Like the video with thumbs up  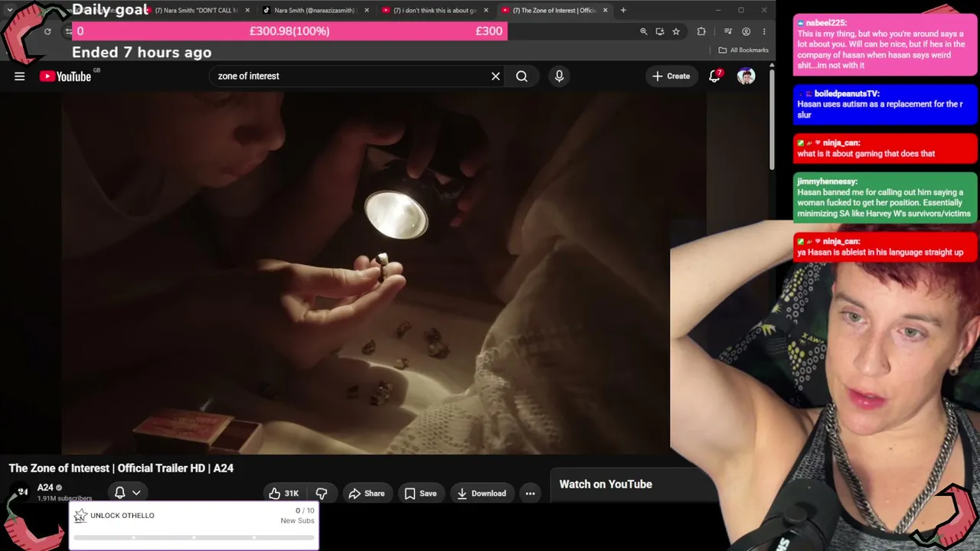point(283,494)
